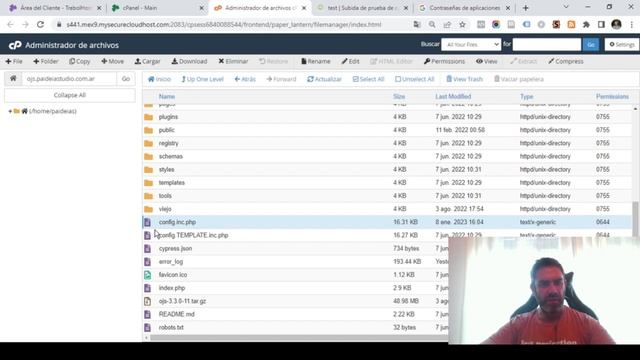
Task: Click Eliminar to delete the selected file
Action: [233, 61]
